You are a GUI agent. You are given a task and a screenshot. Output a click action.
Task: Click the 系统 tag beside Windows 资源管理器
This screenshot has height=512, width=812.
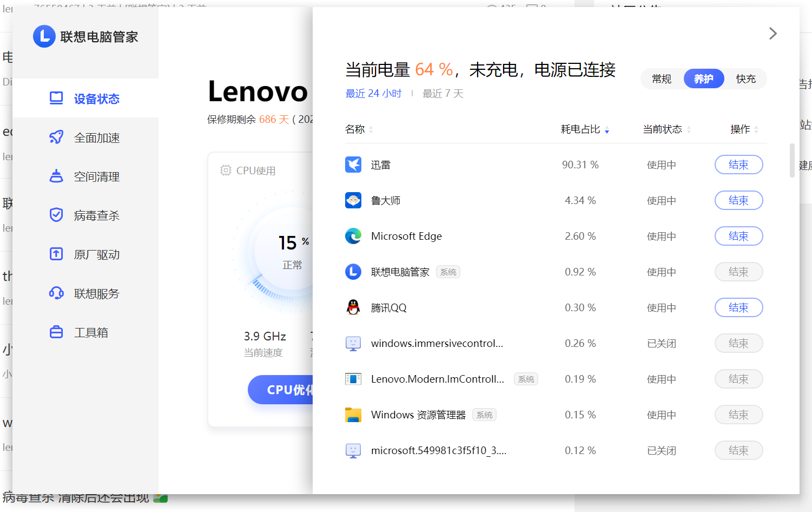pos(485,415)
